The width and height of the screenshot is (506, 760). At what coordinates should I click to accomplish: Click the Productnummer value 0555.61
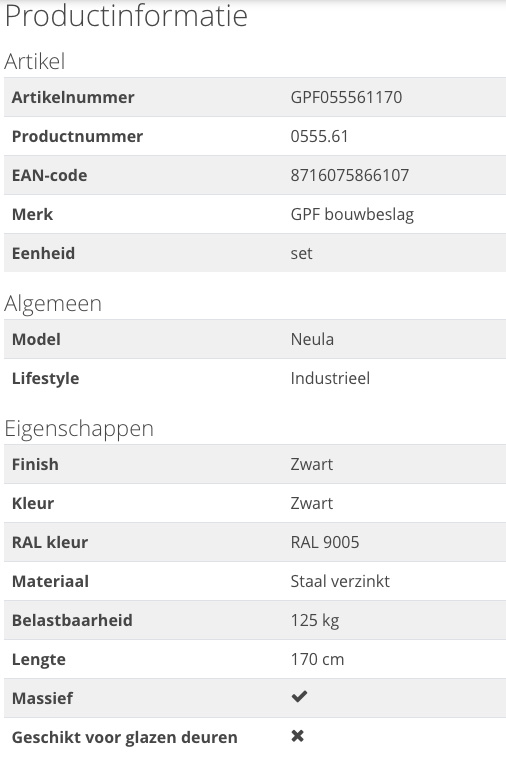[x=319, y=136]
